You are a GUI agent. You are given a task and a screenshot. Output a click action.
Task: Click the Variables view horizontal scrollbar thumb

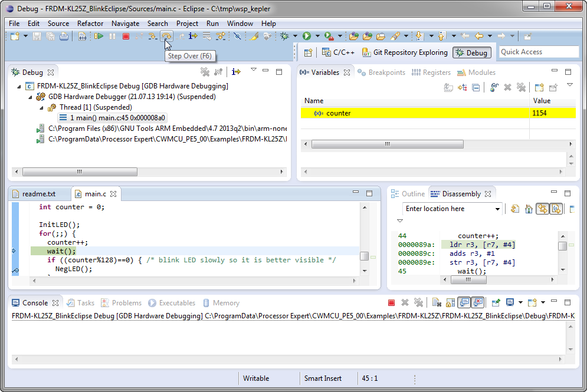click(x=388, y=144)
